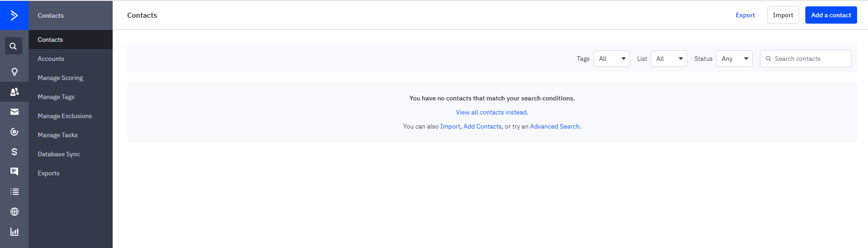Select Contacts in the submenu
The height and width of the screenshot is (248, 868).
70,40
